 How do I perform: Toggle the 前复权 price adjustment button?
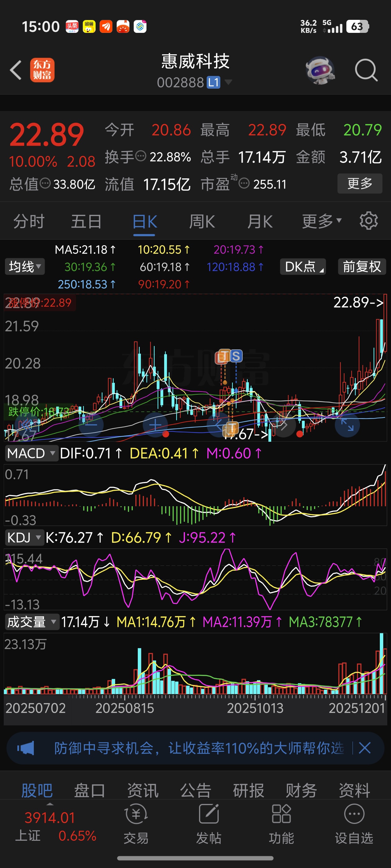click(362, 267)
